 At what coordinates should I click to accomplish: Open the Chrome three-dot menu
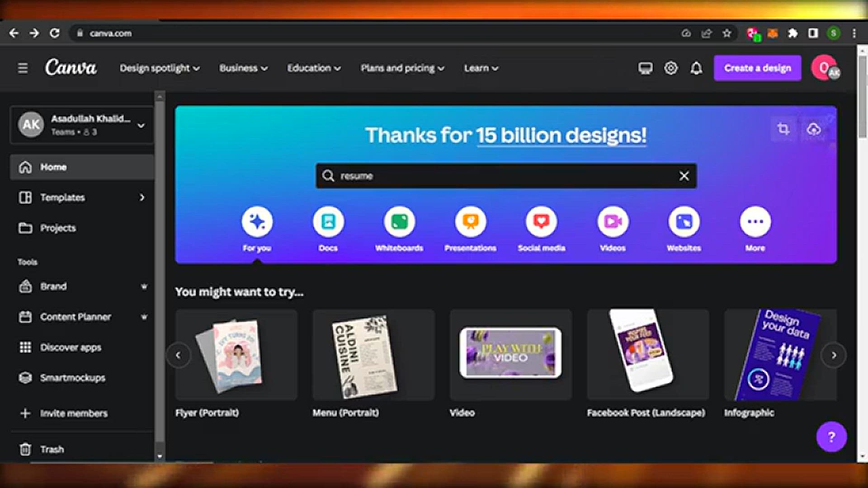tap(854, 33)
